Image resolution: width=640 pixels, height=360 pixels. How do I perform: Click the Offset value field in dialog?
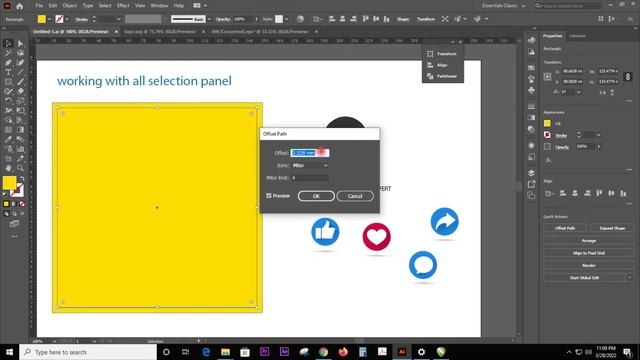pyautogui.click(x=310, y=153)
